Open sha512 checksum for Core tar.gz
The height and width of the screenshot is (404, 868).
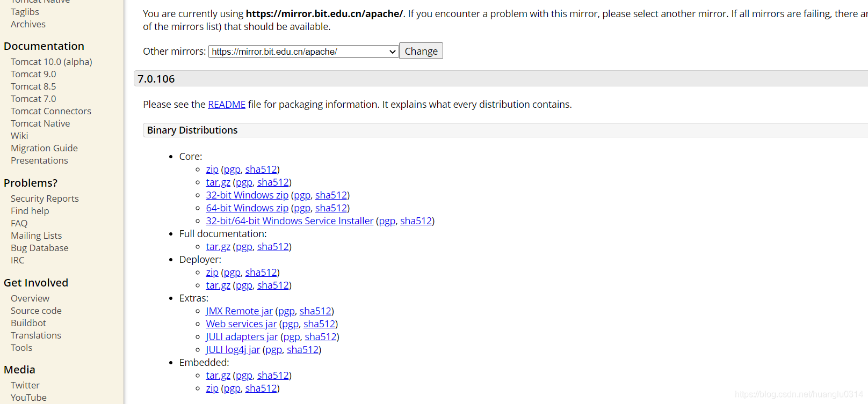pyautogui.click(x=273, y=182)
